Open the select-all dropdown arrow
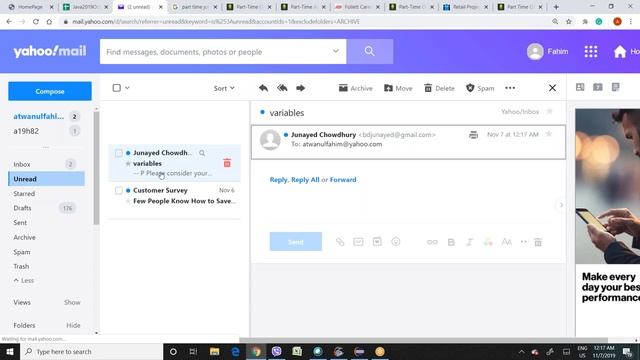This screenshot has width=640, height=360. pos(127,88)
